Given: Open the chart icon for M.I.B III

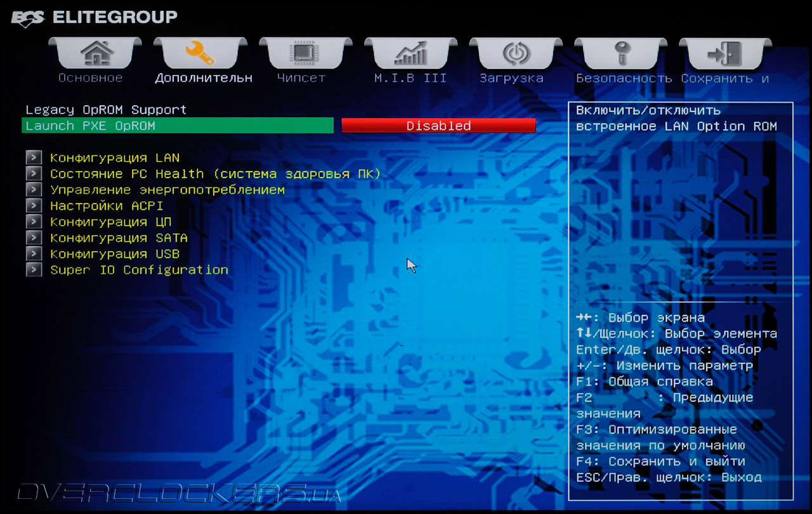Looking at the screenshot, I should click(x=410, y=53).
